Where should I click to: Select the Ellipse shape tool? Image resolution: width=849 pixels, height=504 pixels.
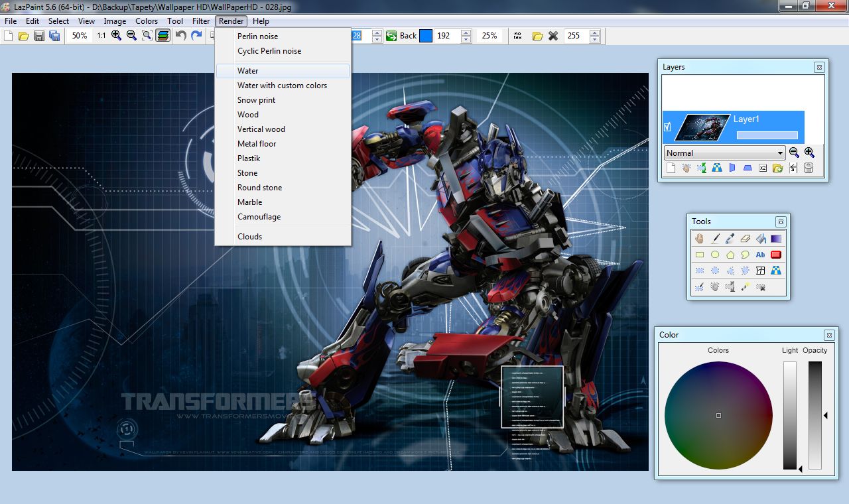[x=715, y=255]
